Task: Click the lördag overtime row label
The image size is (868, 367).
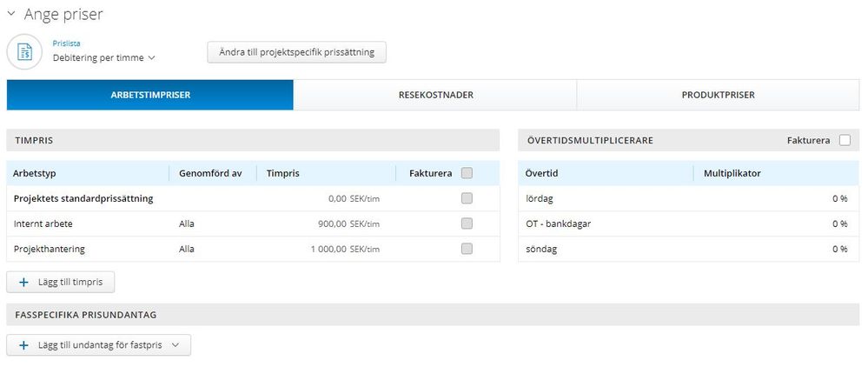Action: [538, 198]
